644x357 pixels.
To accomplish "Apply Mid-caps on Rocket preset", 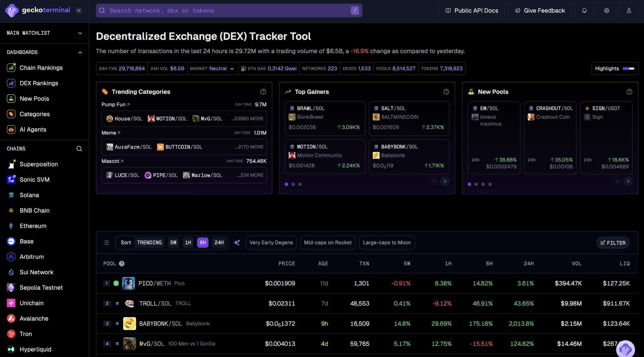I will coord(328,243).
